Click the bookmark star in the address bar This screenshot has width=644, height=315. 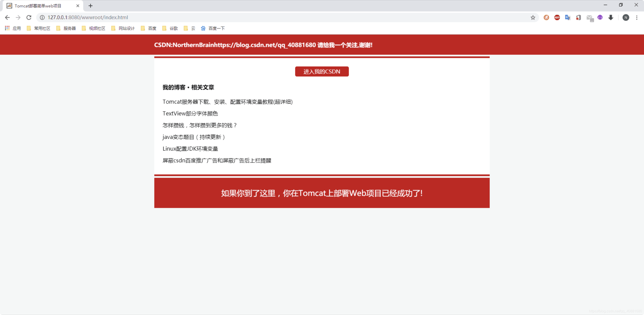point(533,17)
